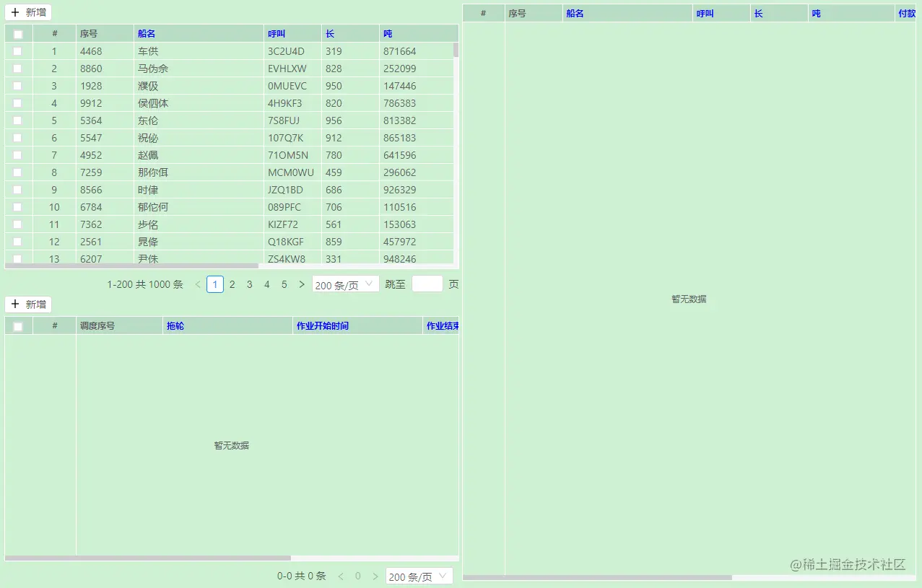Viewport: 922px width, 588px height.
Task: Click the 跳至 page jump input field
Action: tap(427, 284)
